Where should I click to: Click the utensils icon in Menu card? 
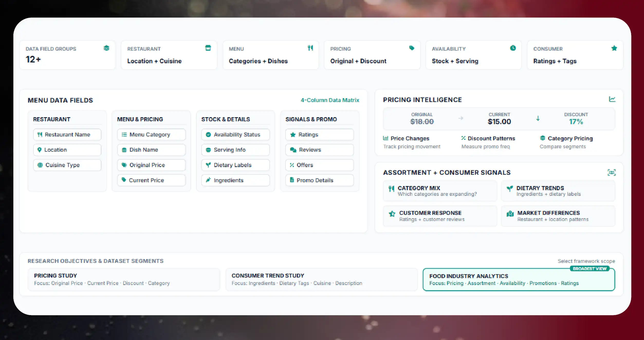point(310,48)
